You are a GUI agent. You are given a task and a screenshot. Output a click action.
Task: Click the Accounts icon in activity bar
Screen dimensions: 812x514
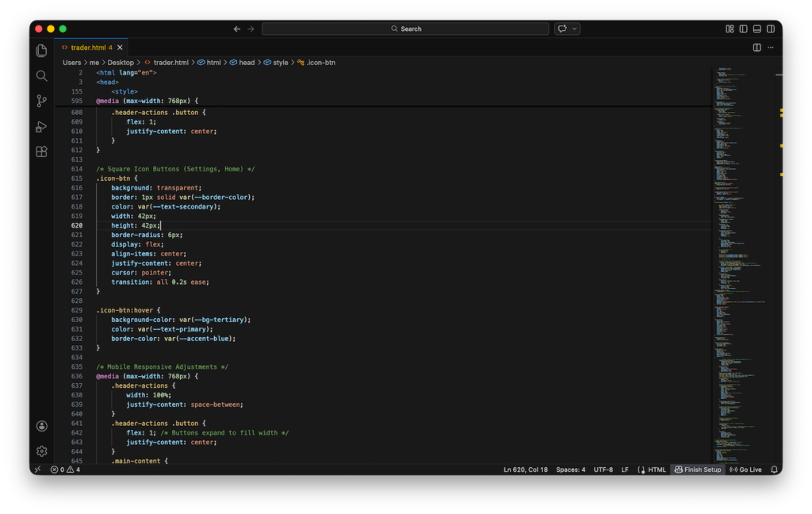coord(42,426)
